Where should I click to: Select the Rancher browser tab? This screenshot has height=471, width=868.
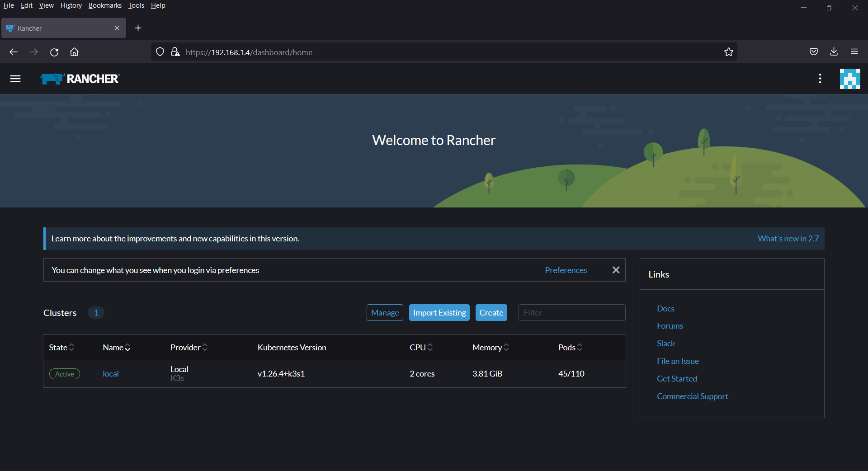64,28
